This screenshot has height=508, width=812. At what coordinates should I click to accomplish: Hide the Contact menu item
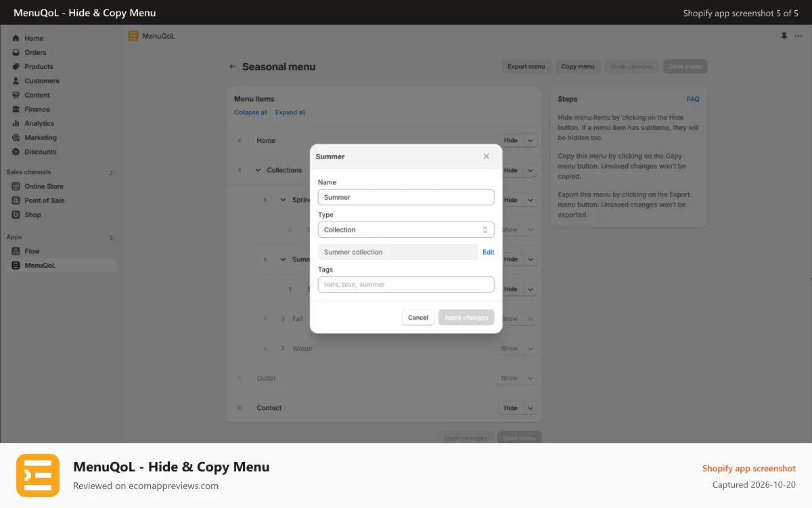pos(511,408)
